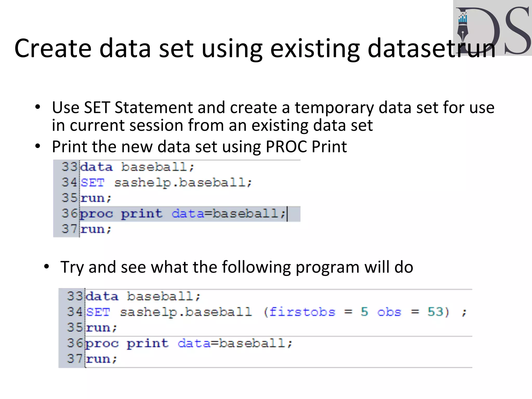Click the 'Print the new data set' bullet
Screen dimensions: 532x399
pos(199,147)
